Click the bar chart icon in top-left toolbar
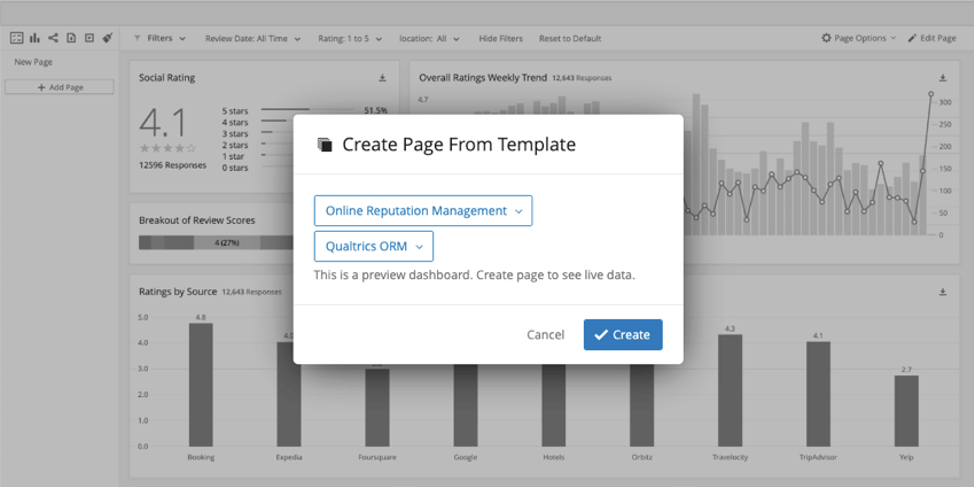 click(x=34, y=38)
